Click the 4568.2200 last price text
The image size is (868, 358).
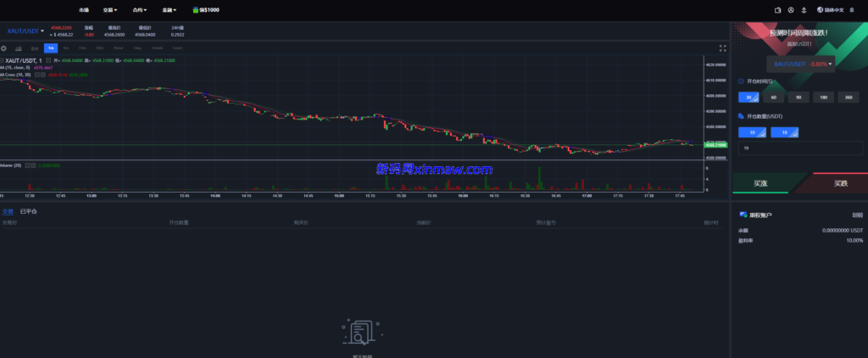coord(61,28)
